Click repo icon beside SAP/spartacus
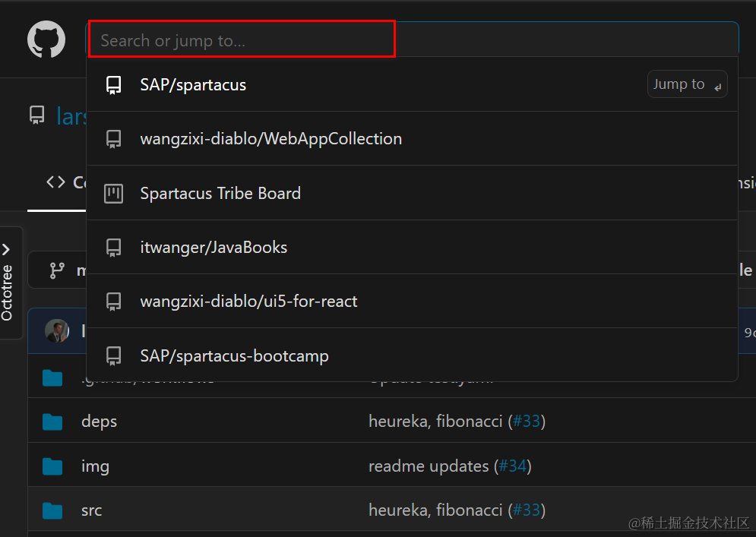The image size is (756, 537). click(x=114, y=85)
